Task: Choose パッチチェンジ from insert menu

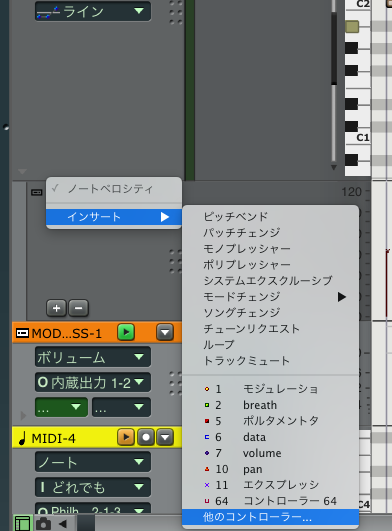Action: coord(270,232)
